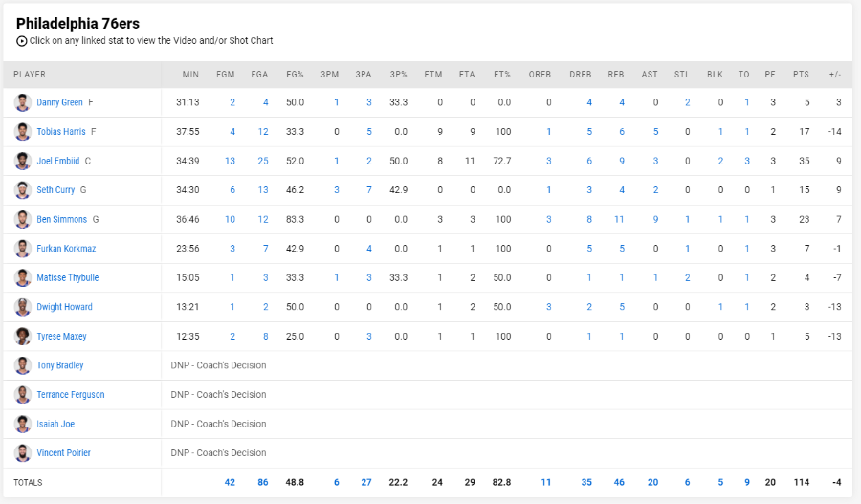Click Terrance Ferguson's player avatar
The image size is (861, 504).
23,394
